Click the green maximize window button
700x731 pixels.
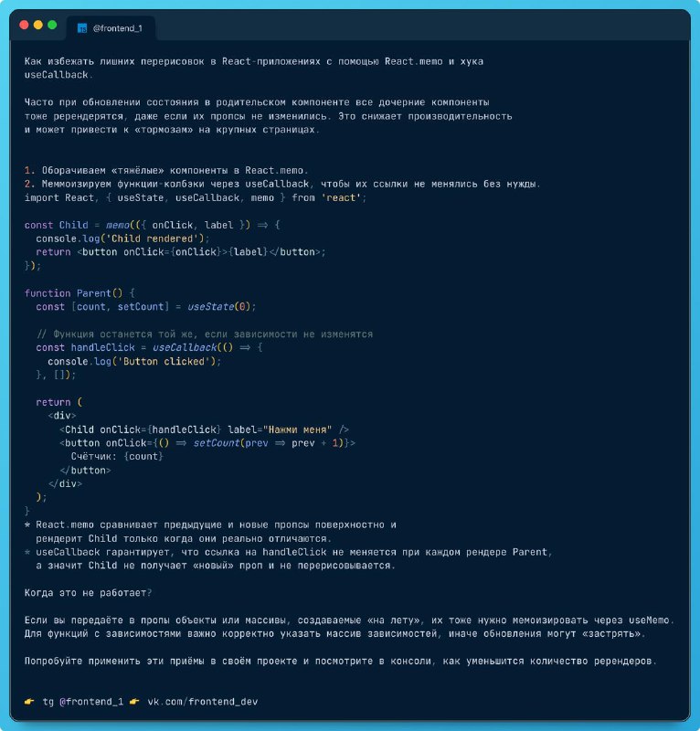pos(52,26)
